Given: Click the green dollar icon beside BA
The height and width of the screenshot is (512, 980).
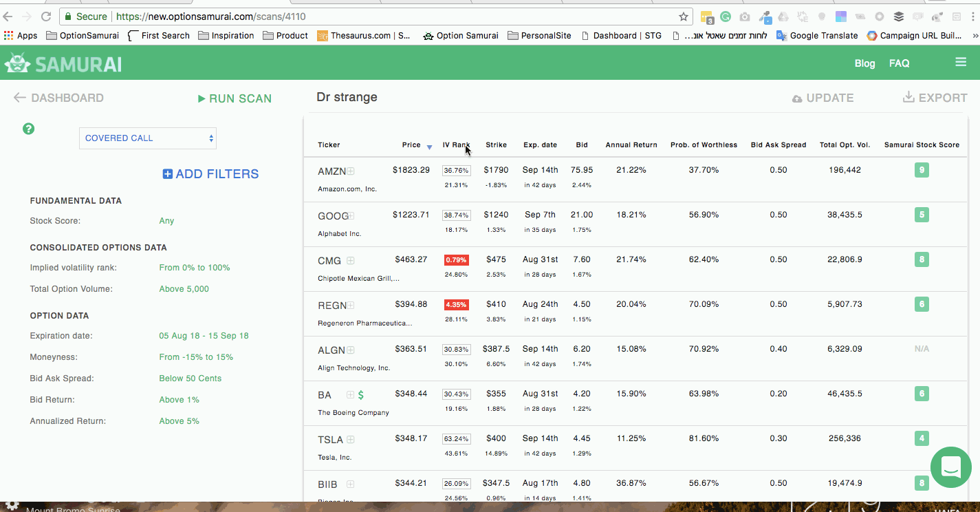Looking at the screenshot, I should pos(361,395).
